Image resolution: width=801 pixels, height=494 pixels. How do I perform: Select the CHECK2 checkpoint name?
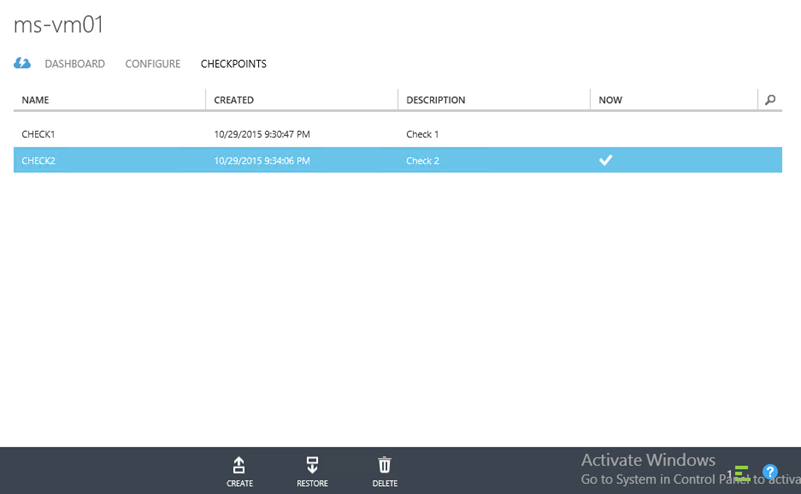click(38, 160)
